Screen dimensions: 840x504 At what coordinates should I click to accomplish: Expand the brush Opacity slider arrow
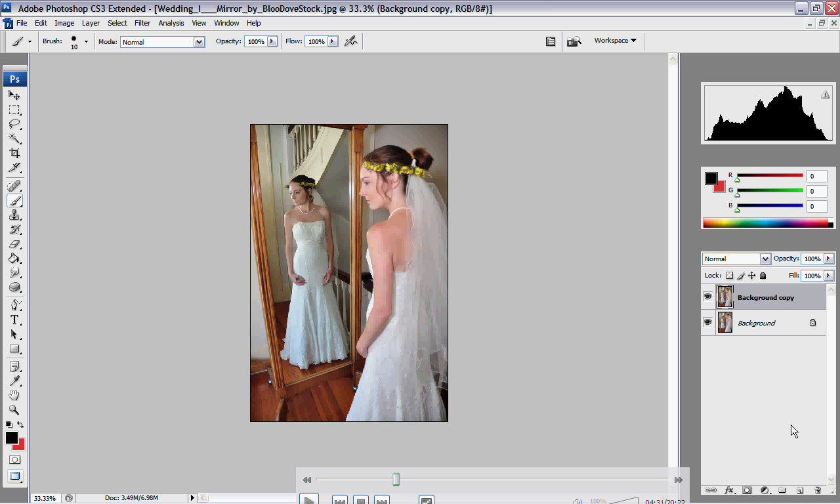[272, 41]
